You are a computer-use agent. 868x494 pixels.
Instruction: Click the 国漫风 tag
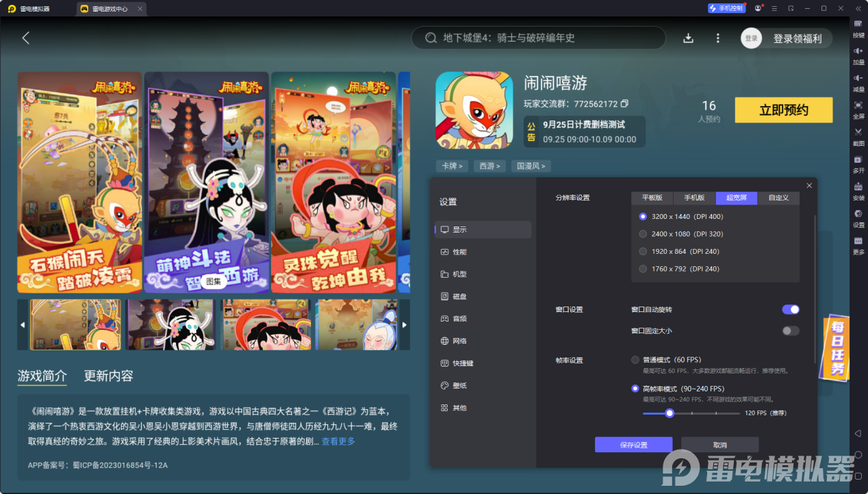[531, 166]
